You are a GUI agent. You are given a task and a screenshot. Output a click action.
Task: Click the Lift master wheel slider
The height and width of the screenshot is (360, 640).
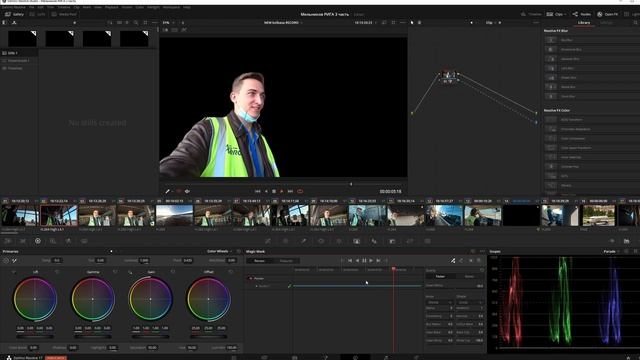point(35,337)
